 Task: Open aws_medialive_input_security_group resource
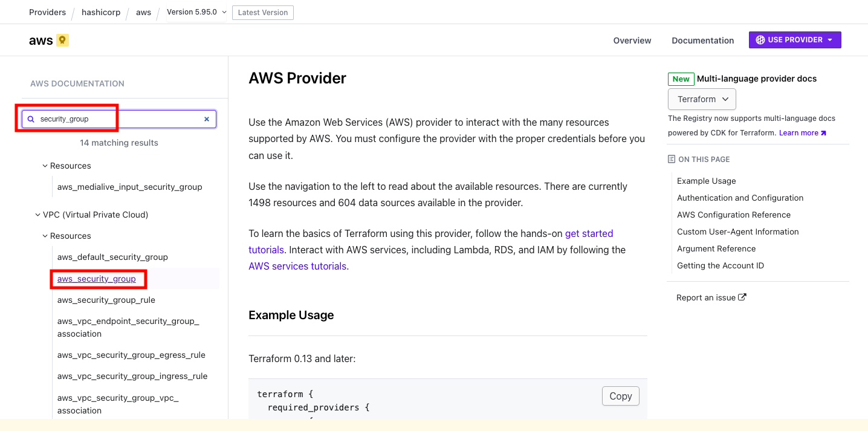[x=130, y=187]
